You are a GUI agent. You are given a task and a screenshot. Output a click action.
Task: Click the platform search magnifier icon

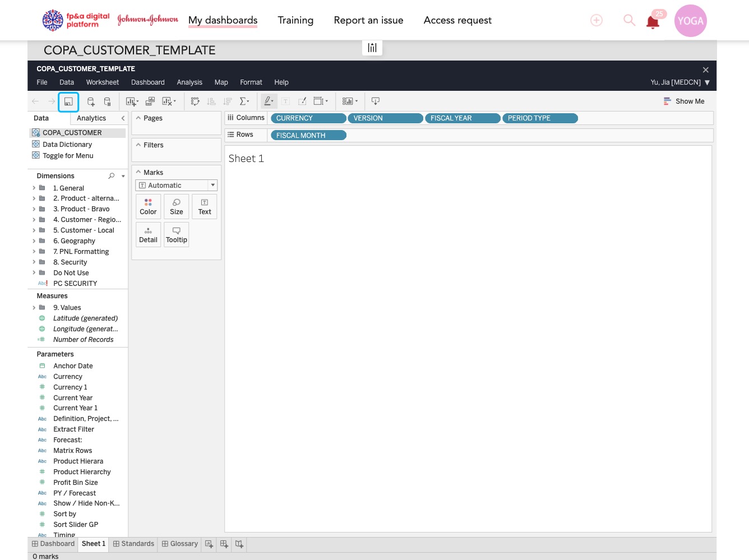(630, 20)
